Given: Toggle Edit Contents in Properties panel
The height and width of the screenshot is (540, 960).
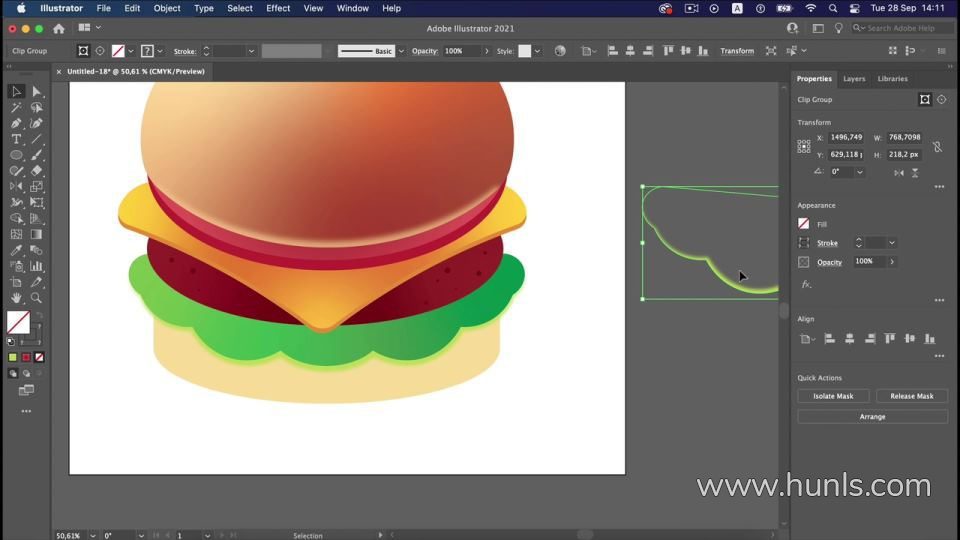Looking at the screenshot, I should [942, 99].
